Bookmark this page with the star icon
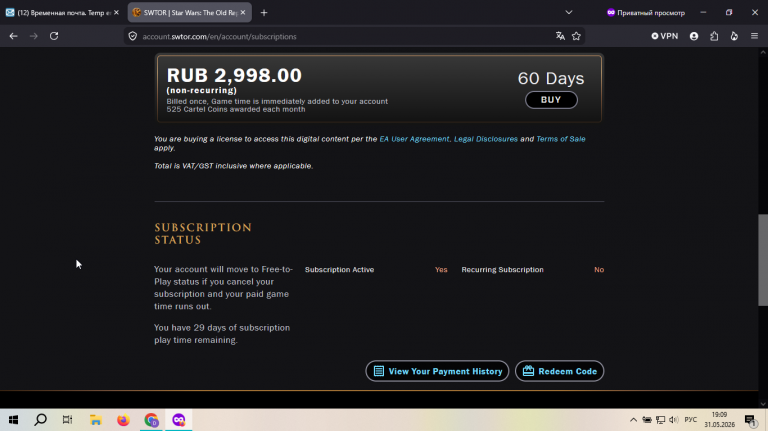Image resolution: width=768 pixels, height=431 pixels. [x=576, y=36]
